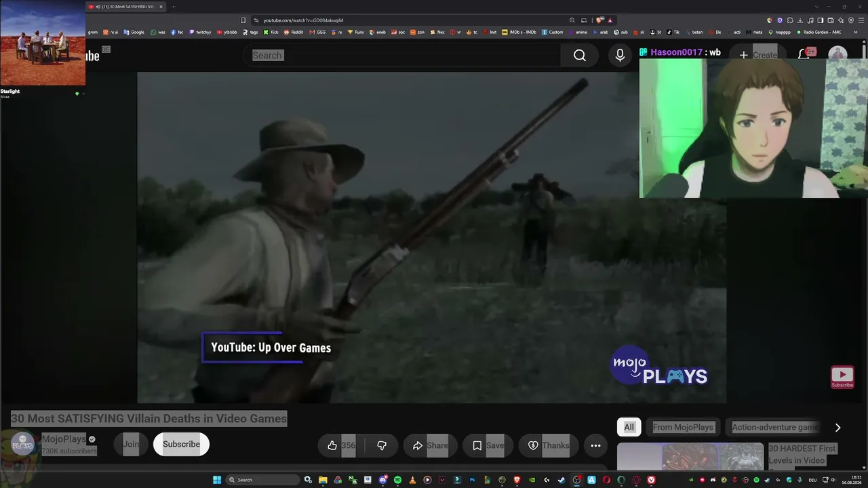Open the IMDb bookmark
Viewport: 868px width, 488px height.
click(x=519, y=32)
